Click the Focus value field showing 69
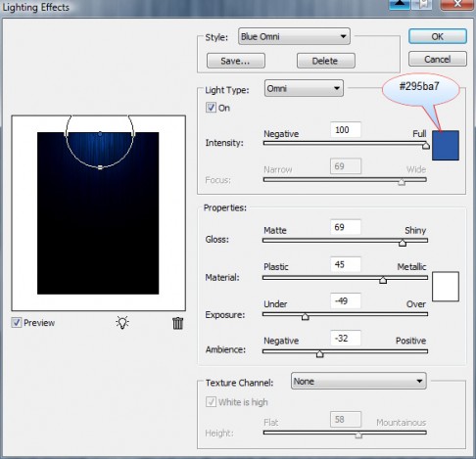 (346, 166)
